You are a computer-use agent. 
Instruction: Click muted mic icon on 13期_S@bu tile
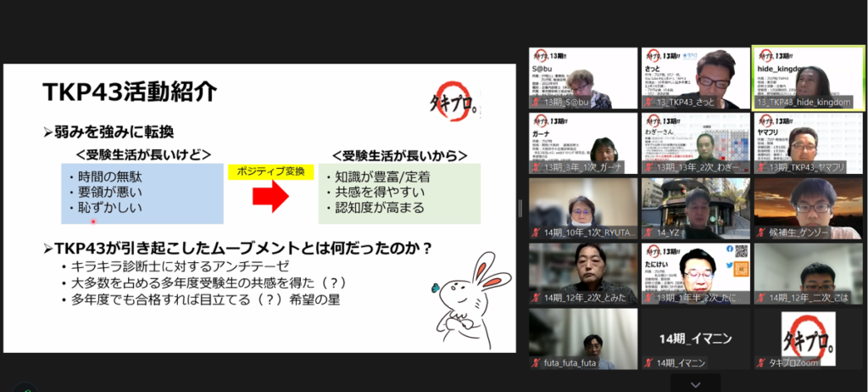(536, 103)
